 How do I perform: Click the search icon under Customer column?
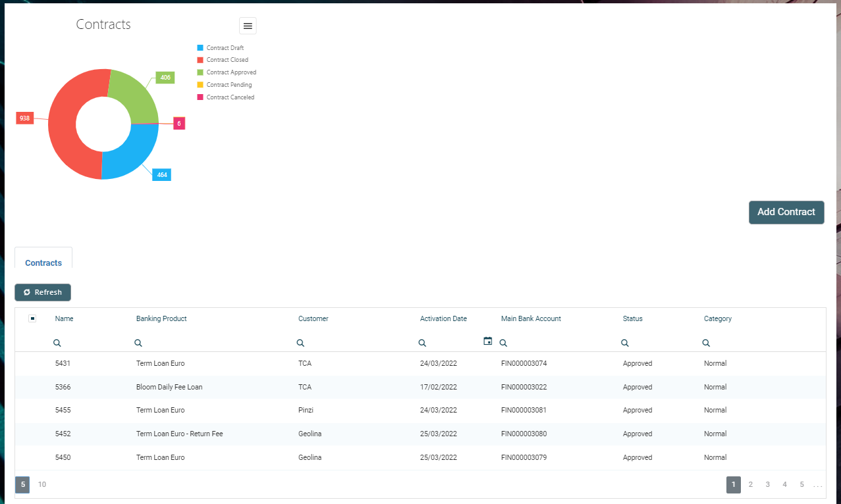click(x=300, y=343)
